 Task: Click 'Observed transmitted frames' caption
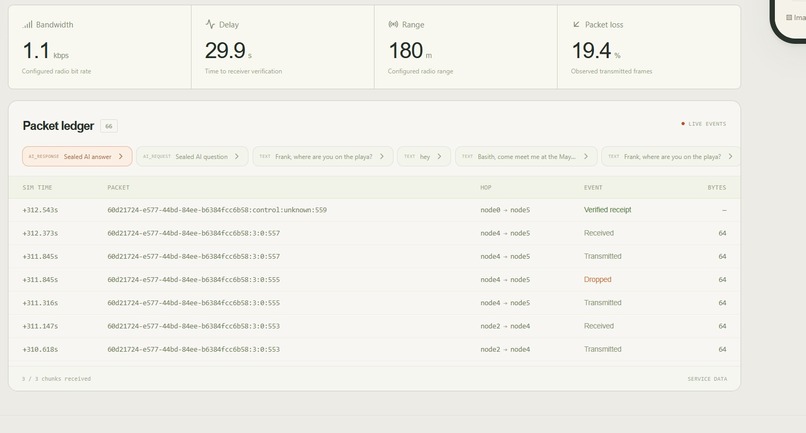(x=611, y=71)
